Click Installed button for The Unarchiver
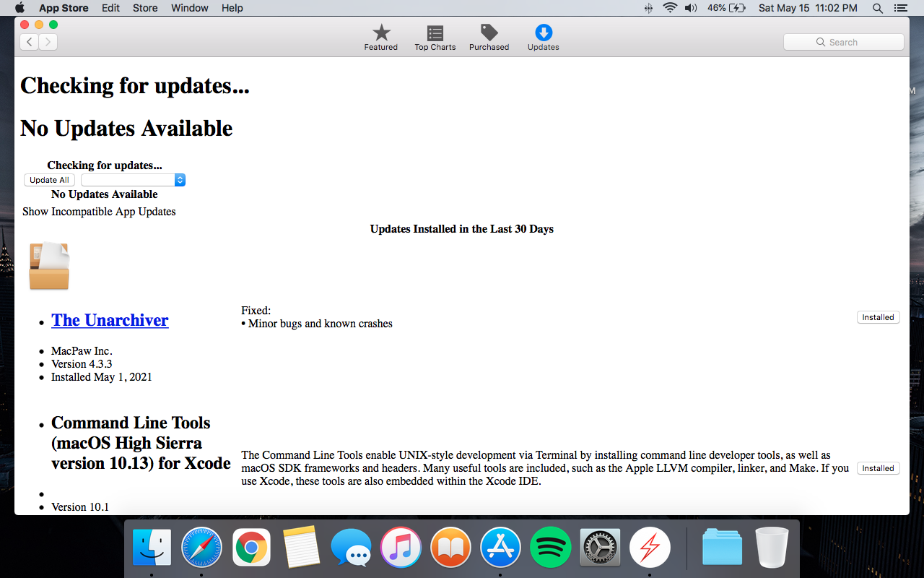This screenshot has height=578, width=924. [x=879, y=317]
